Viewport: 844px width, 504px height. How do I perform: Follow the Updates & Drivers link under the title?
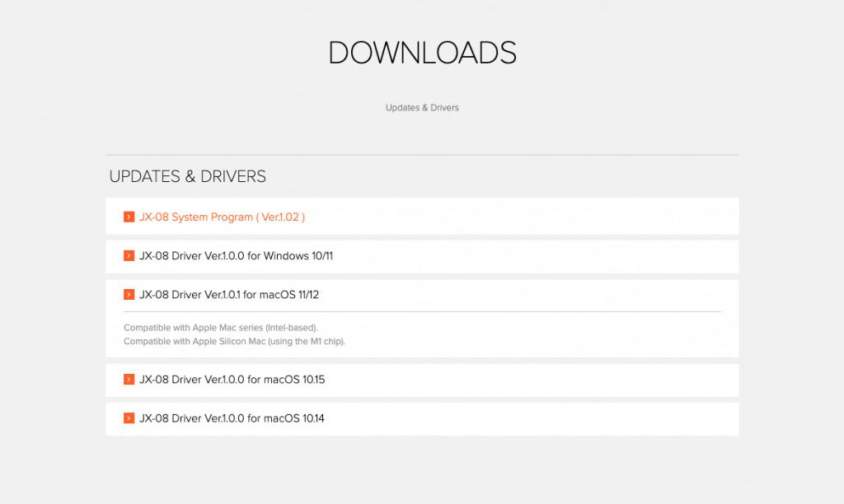pos(422,107)
